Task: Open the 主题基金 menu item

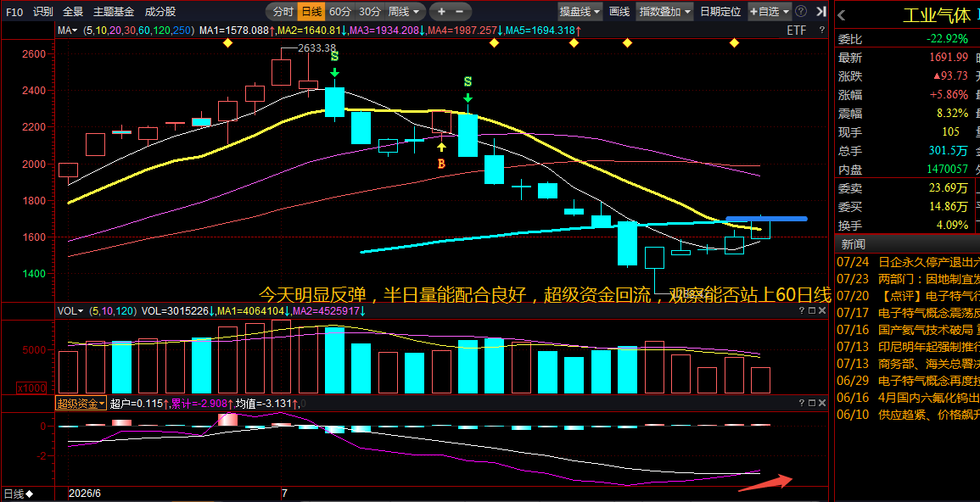Action: 114,11
